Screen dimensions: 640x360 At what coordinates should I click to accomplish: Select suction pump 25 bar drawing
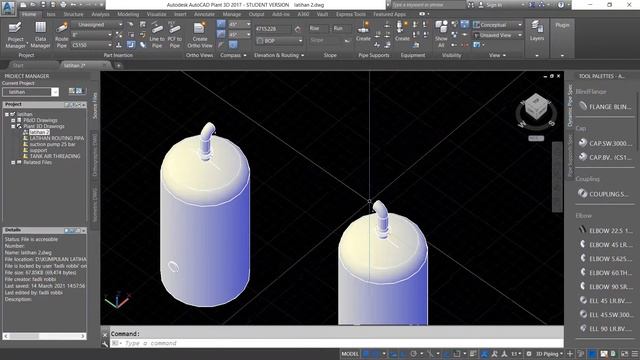click(x=52, y=144)
